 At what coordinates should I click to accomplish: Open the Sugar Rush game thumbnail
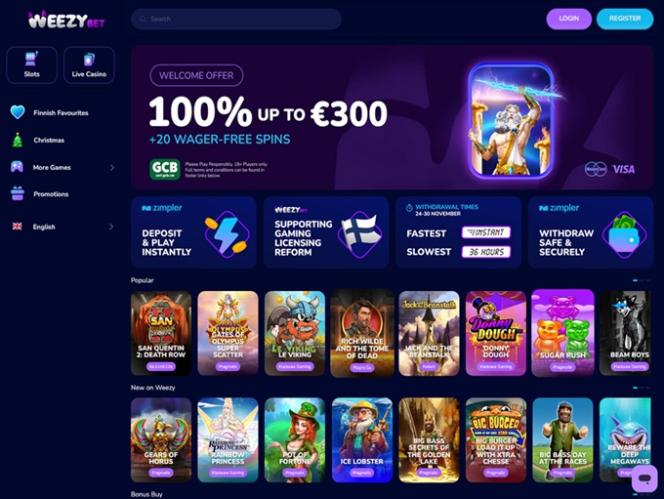(x=563, y=333)
